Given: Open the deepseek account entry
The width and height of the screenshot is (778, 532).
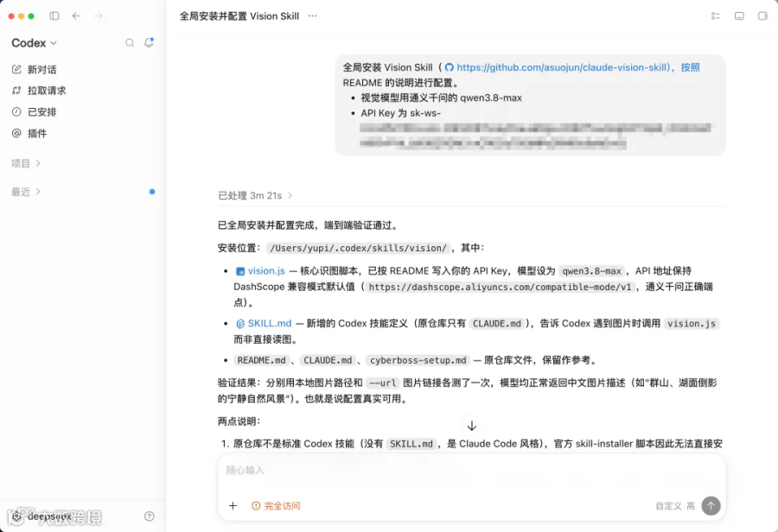Looking at the screenshot, I should click(x=42, y=516).
